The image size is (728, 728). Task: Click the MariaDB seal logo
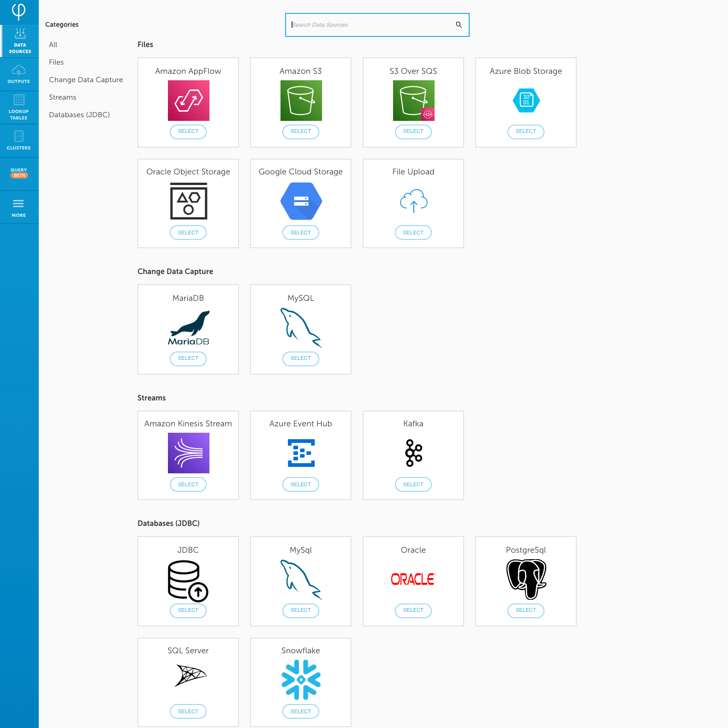[189, 328]
